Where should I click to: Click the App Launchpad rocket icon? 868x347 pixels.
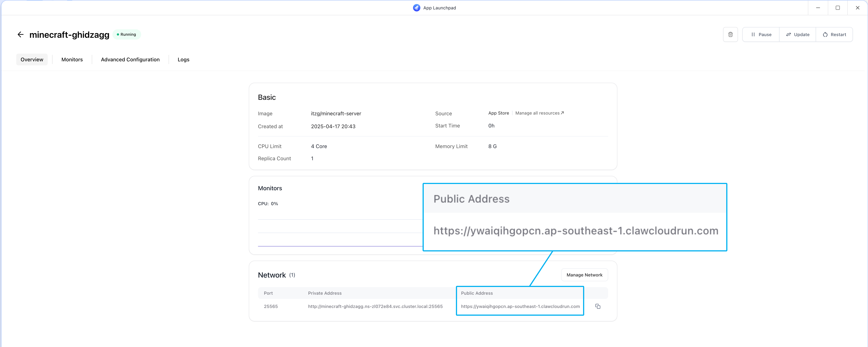click(416, 8)
